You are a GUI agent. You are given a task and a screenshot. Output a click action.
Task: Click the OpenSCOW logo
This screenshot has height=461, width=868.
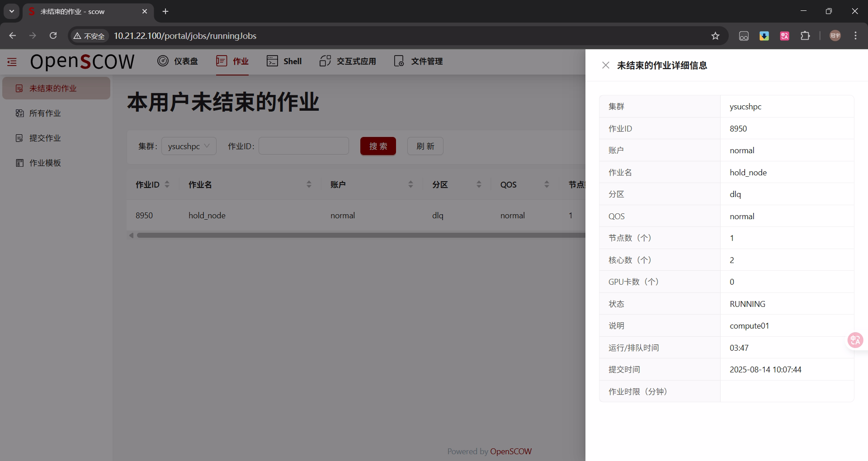(82, 61)
